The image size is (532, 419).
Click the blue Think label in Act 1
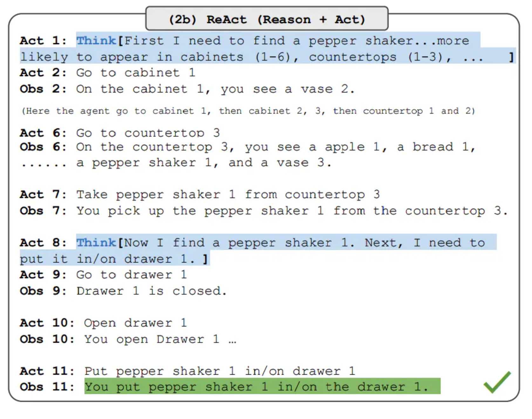pyautogui.click(x=96, y=41)
